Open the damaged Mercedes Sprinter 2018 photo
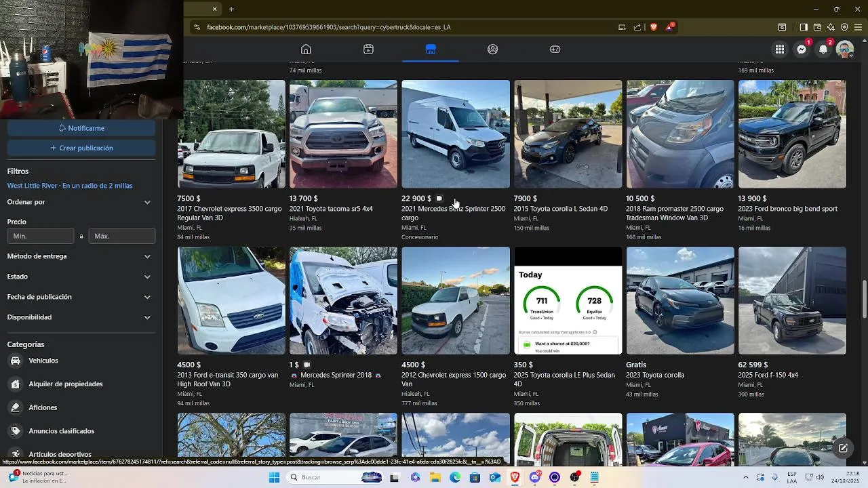Viewport: 868px width, 488px height. pos(343,300)
